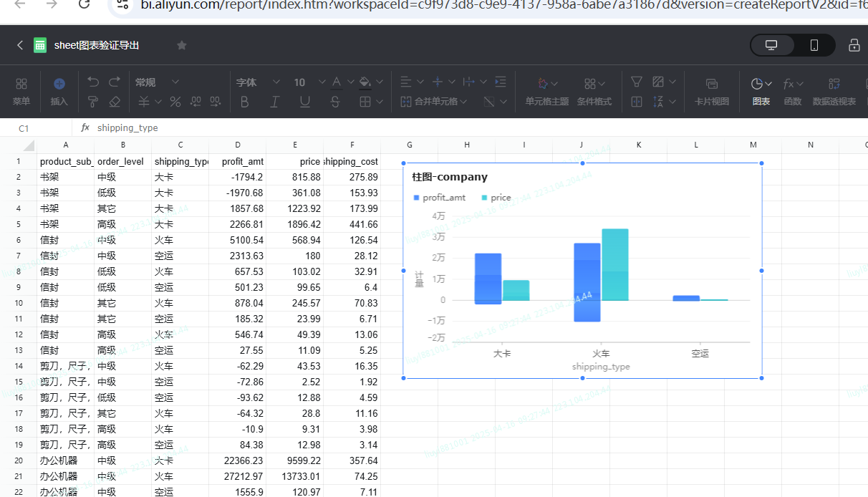Screen dimensions: 868x497
Task: Toggle italic formatting
Action: (x=274, y=102)
